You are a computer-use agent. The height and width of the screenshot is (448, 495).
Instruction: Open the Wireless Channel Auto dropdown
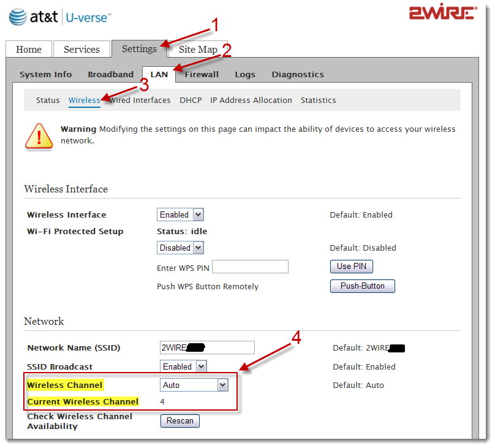click(x=194, y=385)
